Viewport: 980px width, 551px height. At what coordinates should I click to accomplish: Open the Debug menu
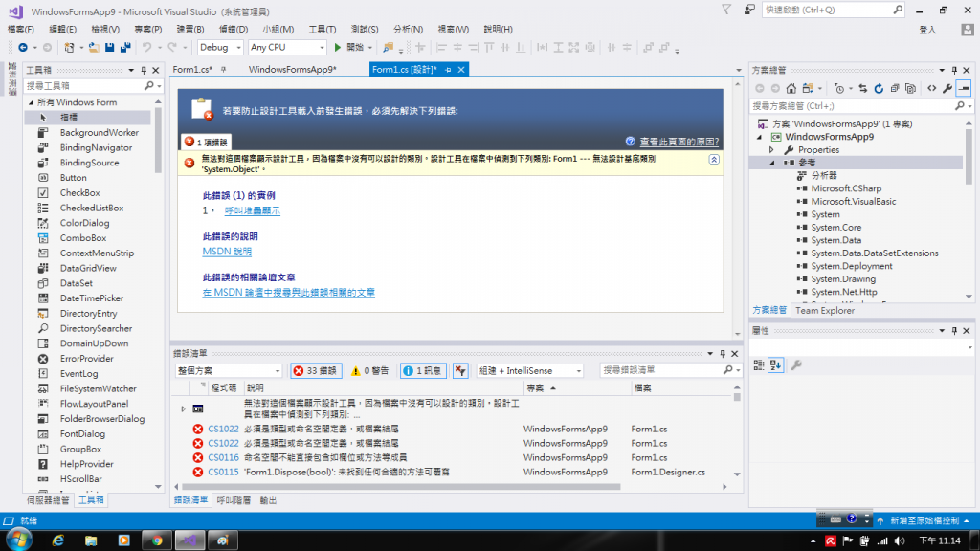[x=234, y=30]
